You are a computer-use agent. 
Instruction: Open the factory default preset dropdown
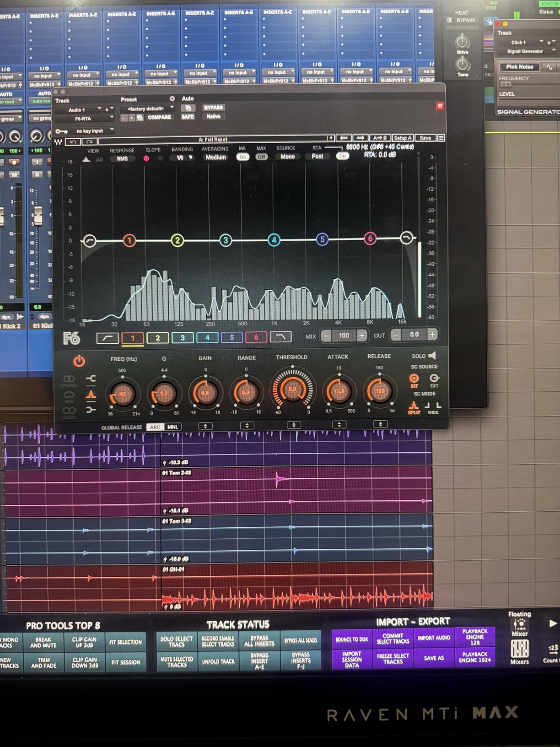click(148, 108)
